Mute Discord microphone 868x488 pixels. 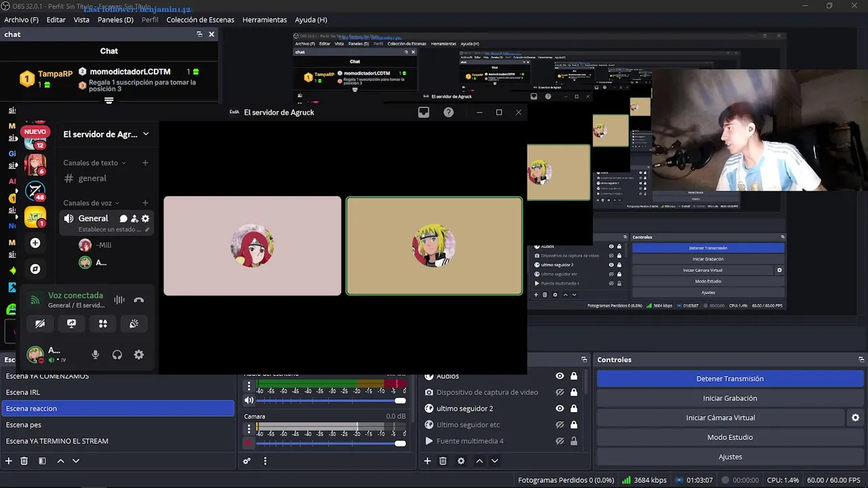[x=95, y=354]
